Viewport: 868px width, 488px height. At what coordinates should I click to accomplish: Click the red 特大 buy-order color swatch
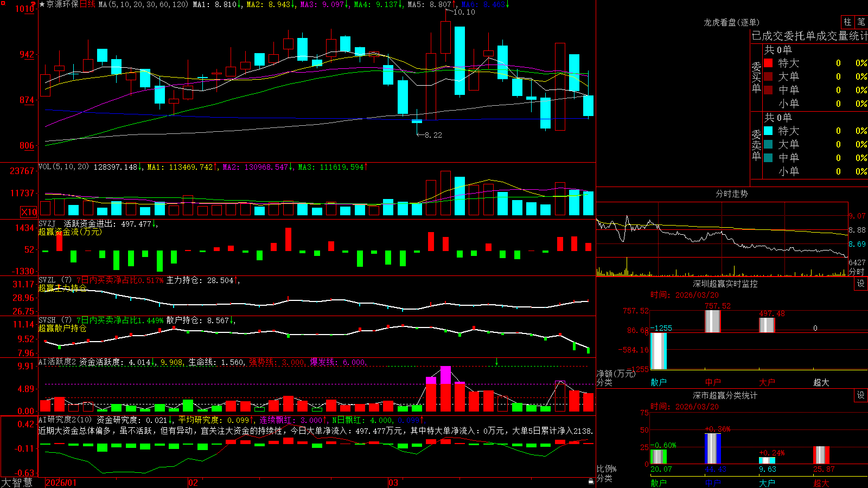tap(768, 63)
